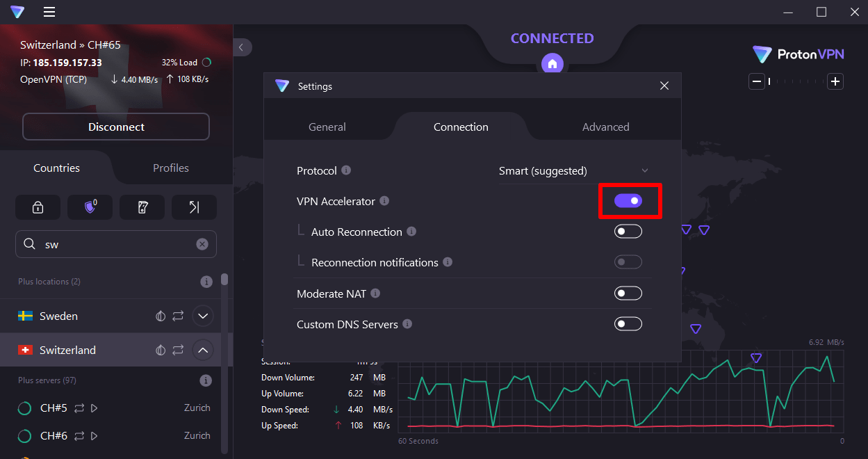Click the info icon next to Plus servers (97)
Image resolution: width=868 pixels, height=459 pixels.
point(206,380)
